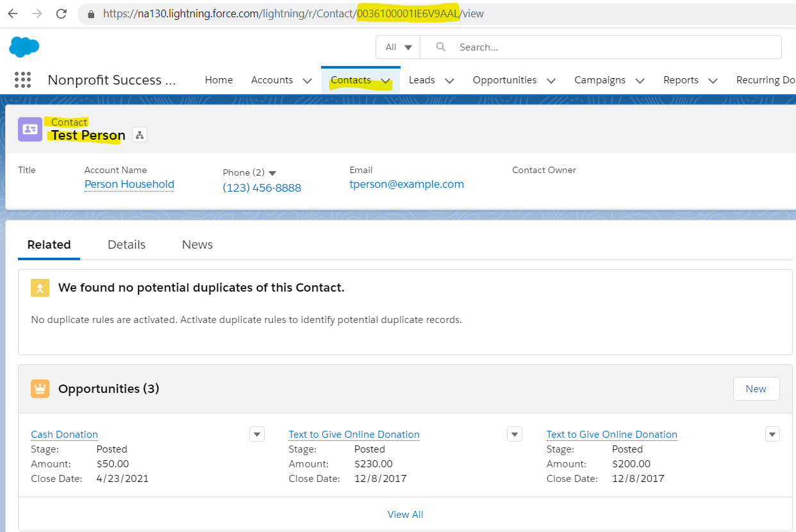
Task: Open the Person Household account link
Action: [129, 185]
